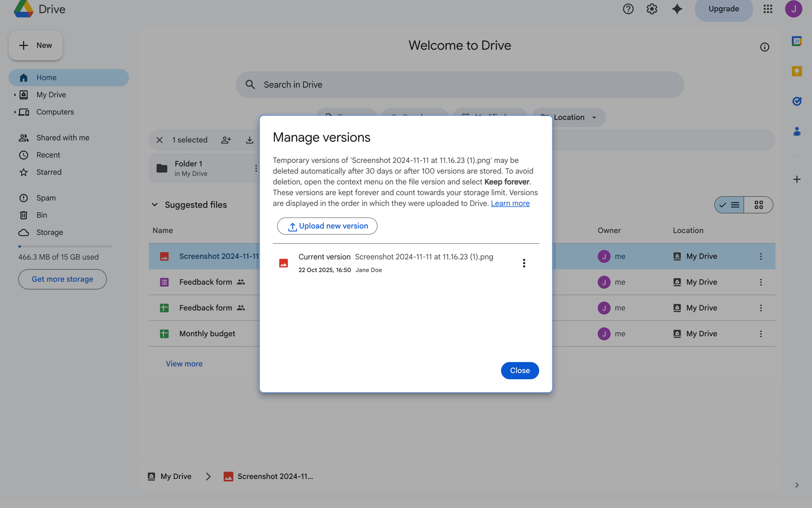Click the View more link
This screenshot has height=508, width=812.
pyautogui.click(x=184, y=364)
